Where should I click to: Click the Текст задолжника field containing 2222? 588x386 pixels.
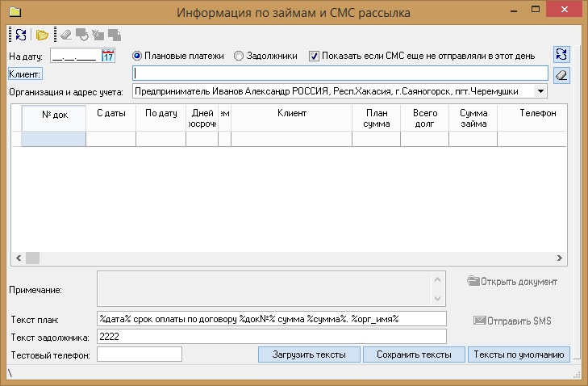pyautogui.click(x=272, y=337)
